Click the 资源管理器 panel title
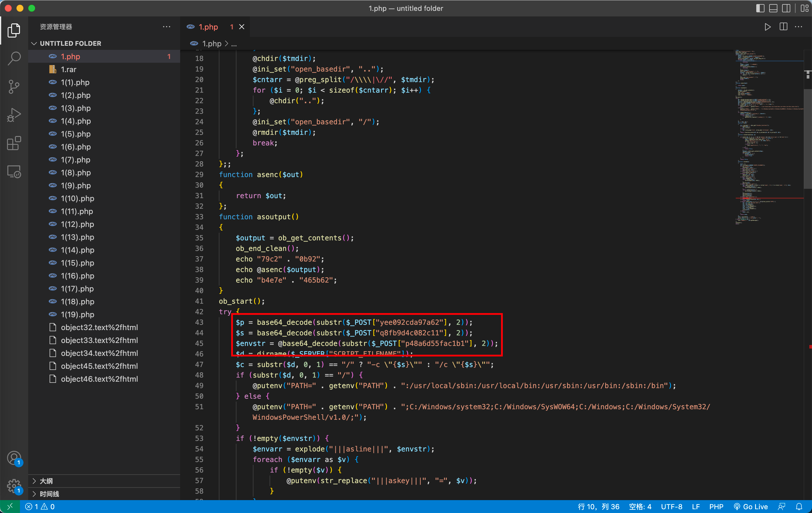This screenshot has width=812, height=513. click(x=56, y=27)
